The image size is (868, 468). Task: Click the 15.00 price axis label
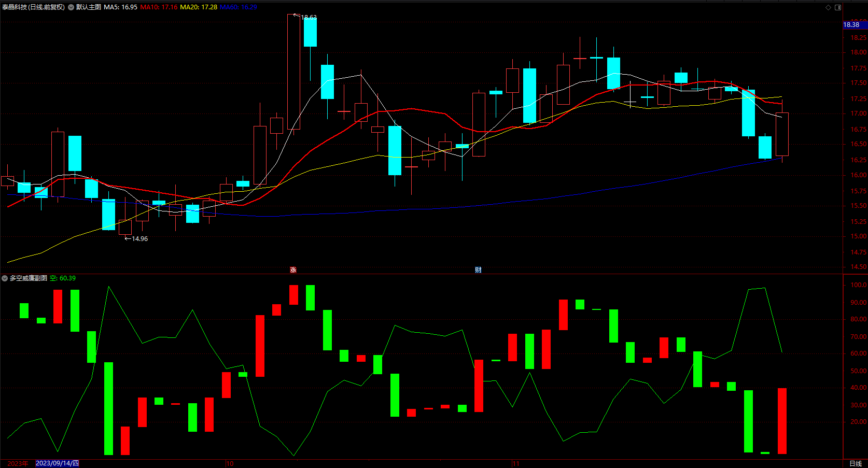click(x=858, y=236)
